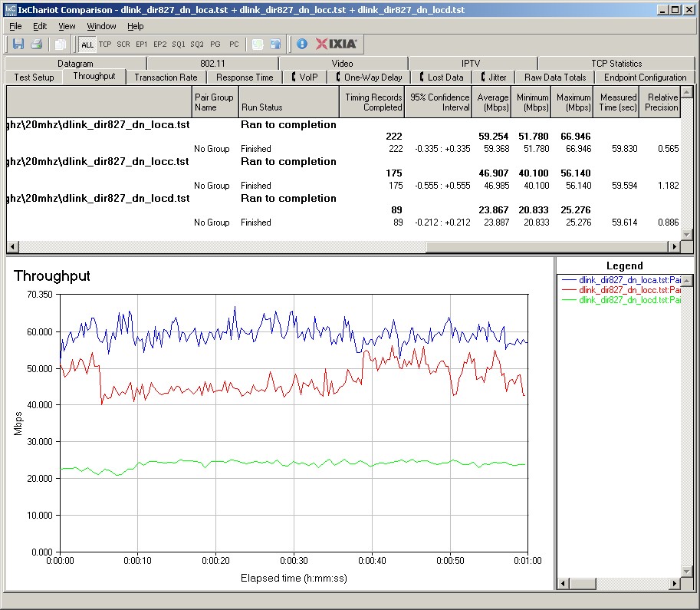The height and width of the screenshot is (610, 700).
Task: Click the average value 23.887
Action: (496, 222)
